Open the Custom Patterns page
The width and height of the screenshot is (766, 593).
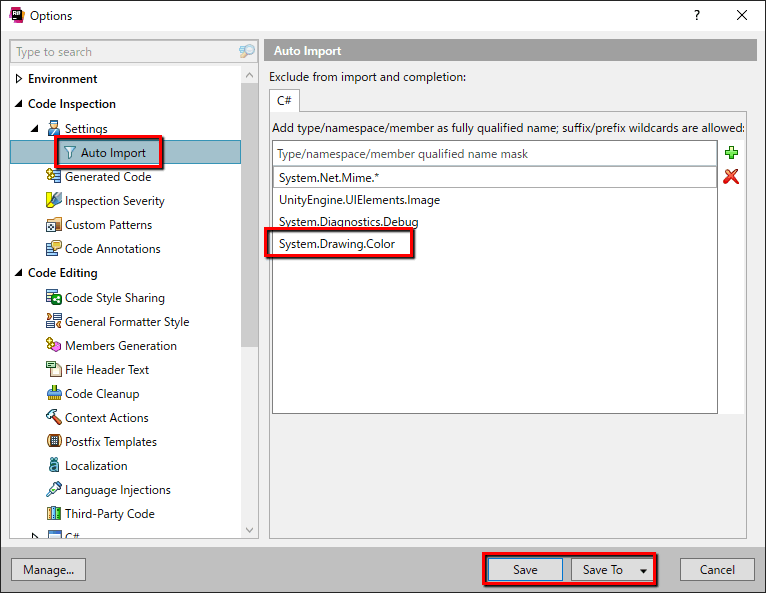pyautogui.click(x=108, y=225)
